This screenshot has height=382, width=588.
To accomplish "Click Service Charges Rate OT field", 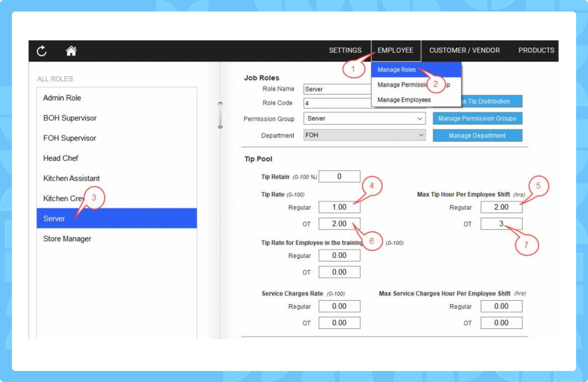I will 339,323.
